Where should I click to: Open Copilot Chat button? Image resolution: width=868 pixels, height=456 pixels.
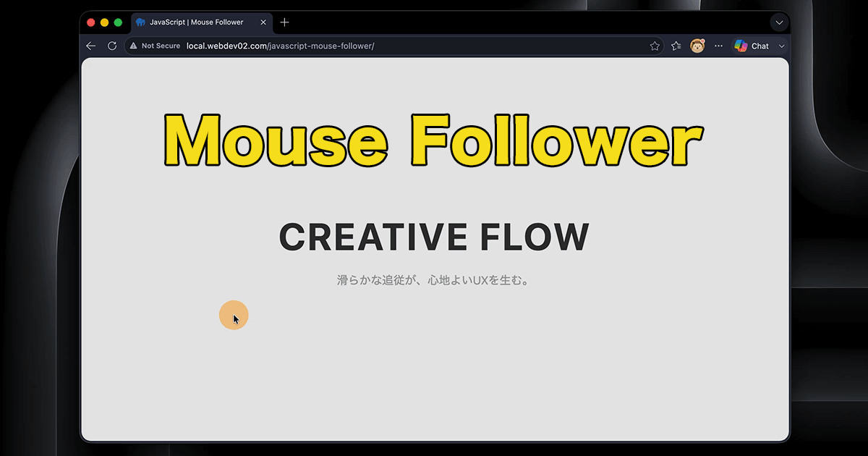(752, 46)
